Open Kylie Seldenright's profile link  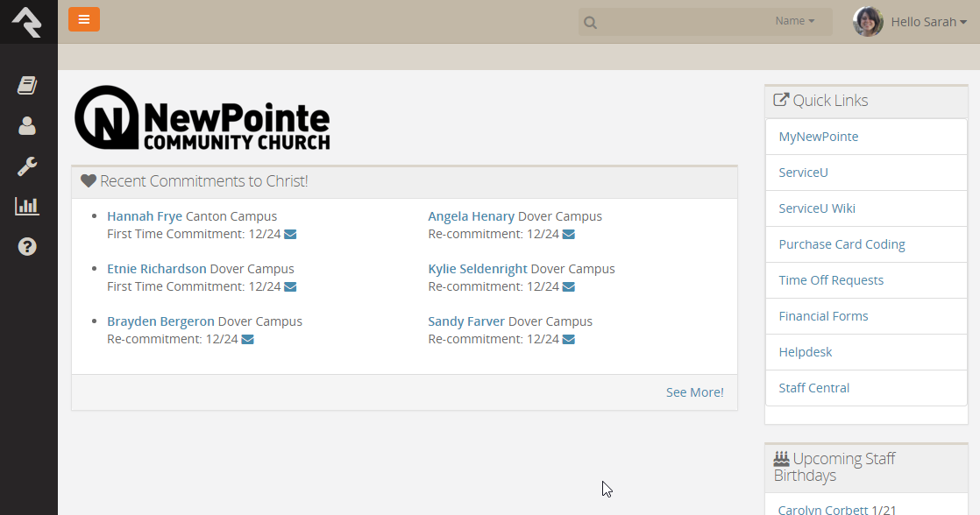[x=477, y=269]
